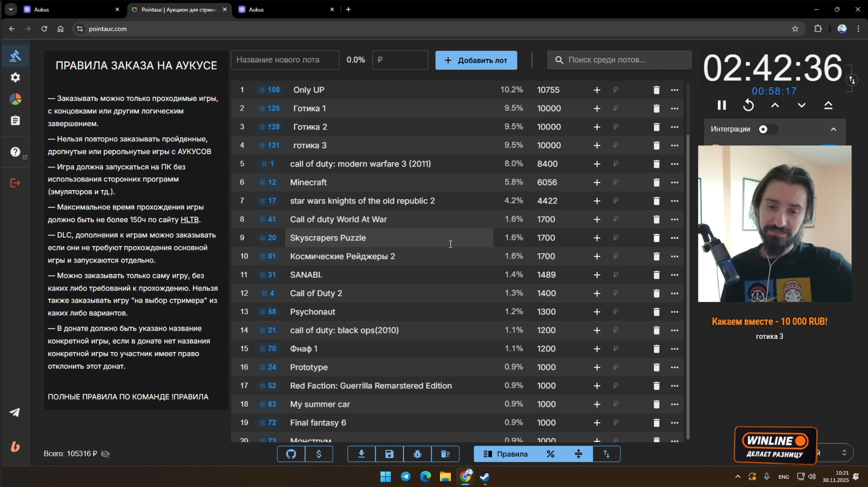
Task: Pause the auction timer
Action: click(721, 105)
